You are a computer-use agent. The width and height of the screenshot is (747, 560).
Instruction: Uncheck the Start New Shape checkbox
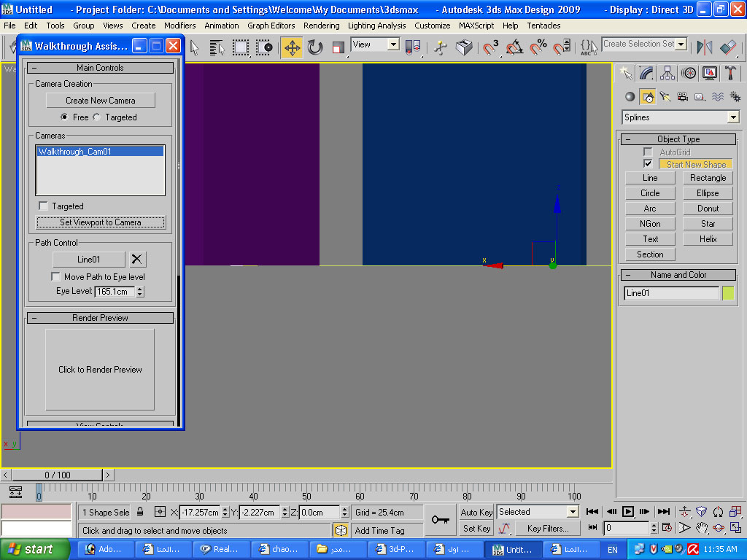[648, 164]
